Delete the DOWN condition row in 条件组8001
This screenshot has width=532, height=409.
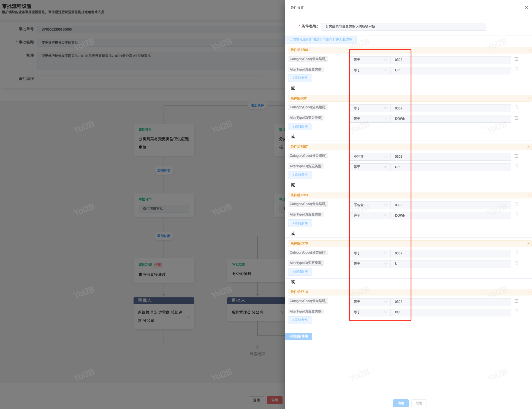(x=516, y=118)
